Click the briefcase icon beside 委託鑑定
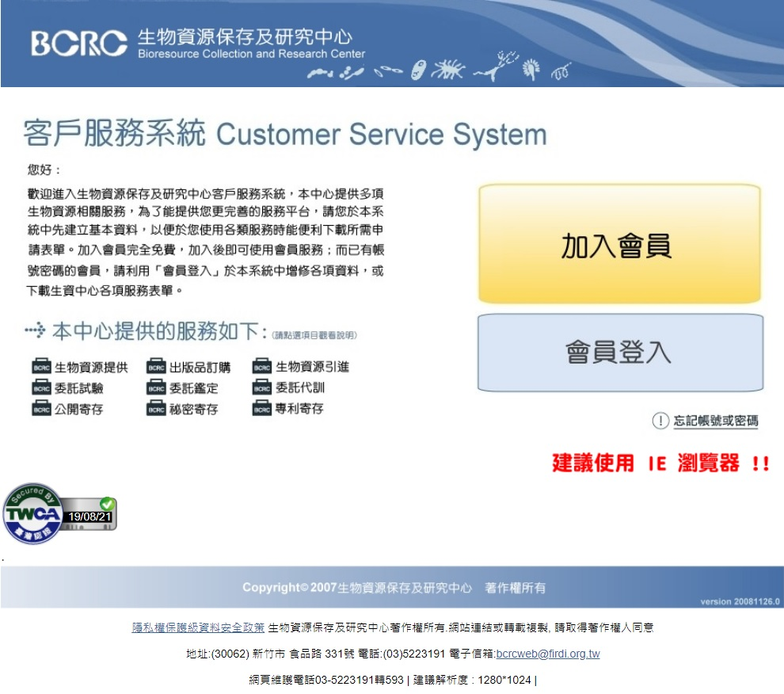 tap(156, 387)
